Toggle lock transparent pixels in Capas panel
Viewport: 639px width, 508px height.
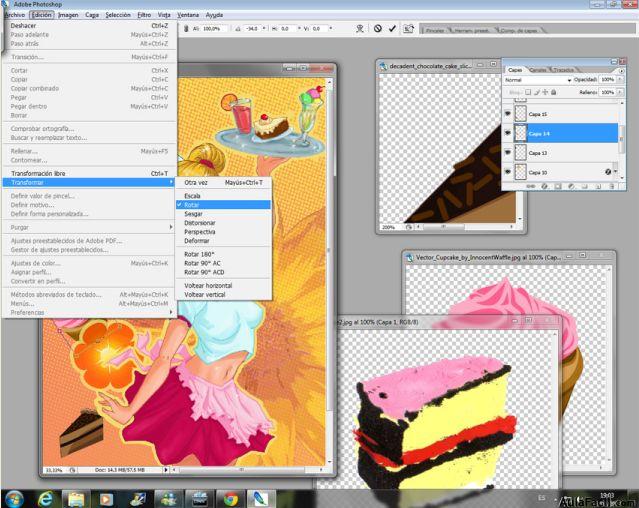pyautogui.click(x=528, y=92)
